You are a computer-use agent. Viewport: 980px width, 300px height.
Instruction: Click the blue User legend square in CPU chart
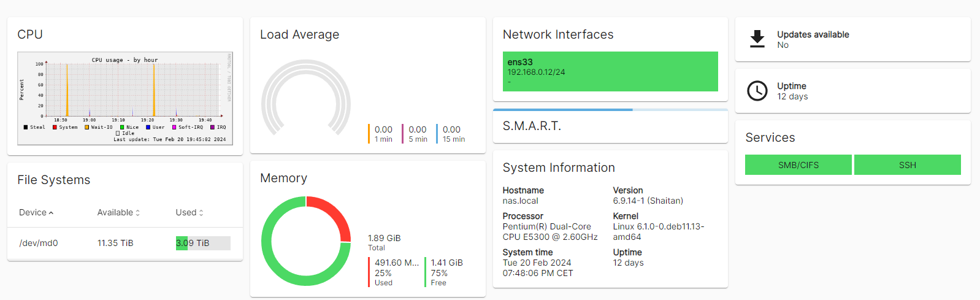[148, 128]
